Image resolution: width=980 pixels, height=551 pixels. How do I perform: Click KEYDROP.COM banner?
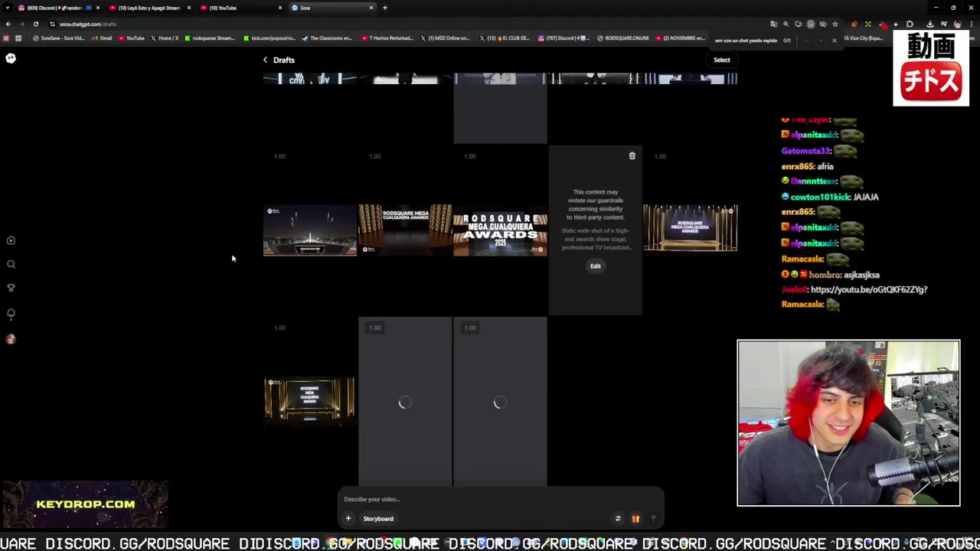[x=85, y=504]
